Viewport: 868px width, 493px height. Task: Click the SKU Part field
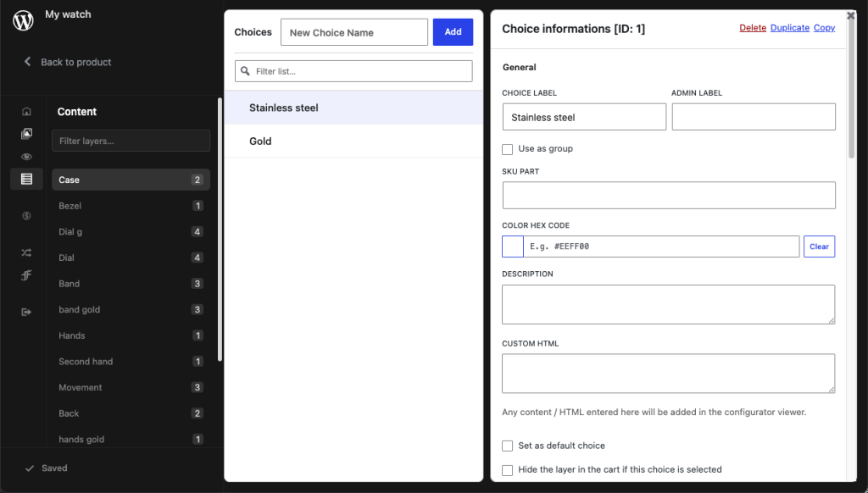coord(669,196)
